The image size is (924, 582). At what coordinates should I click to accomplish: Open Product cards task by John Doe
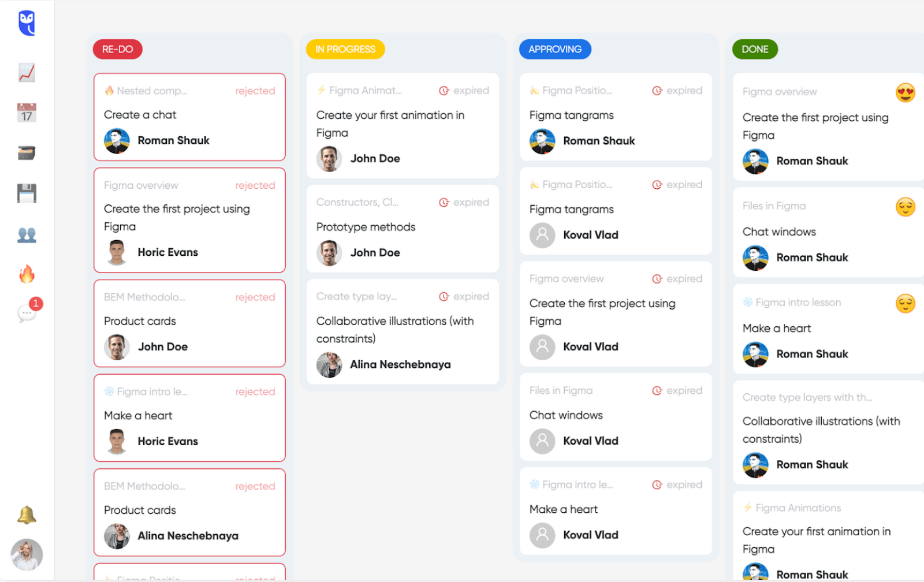tap(189, 323)
